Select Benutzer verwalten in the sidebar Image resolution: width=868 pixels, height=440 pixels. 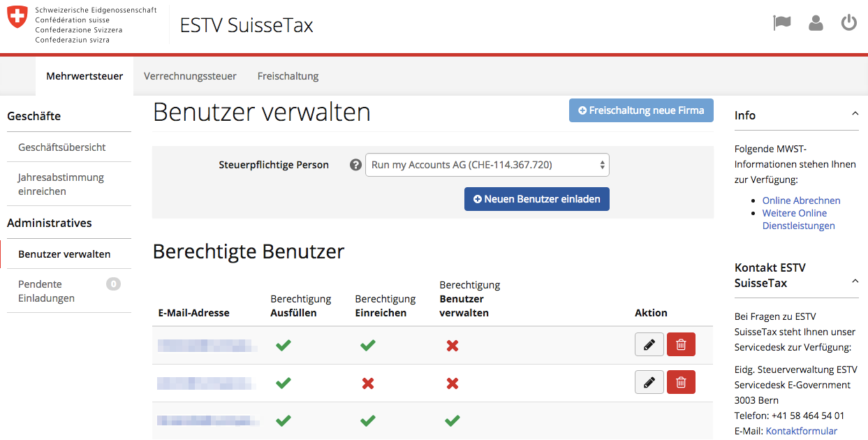pos(64,254)
